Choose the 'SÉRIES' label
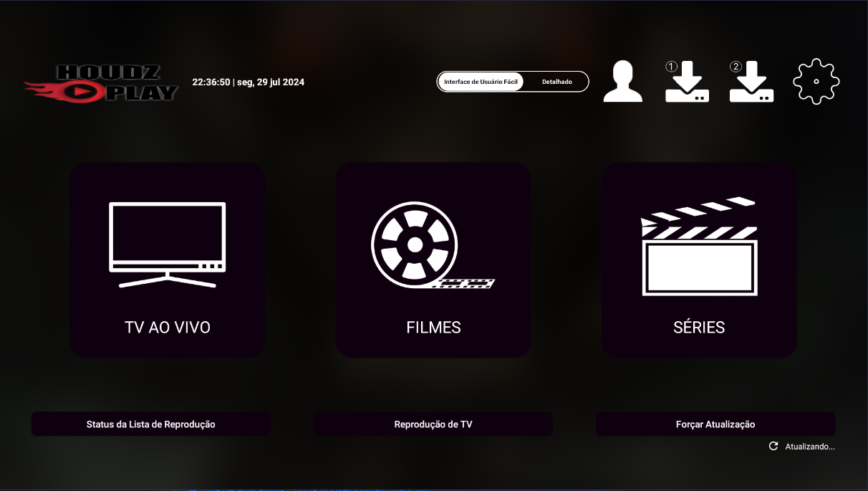The width and height of the screenshot is (868, 491). (x=699, y=328)
